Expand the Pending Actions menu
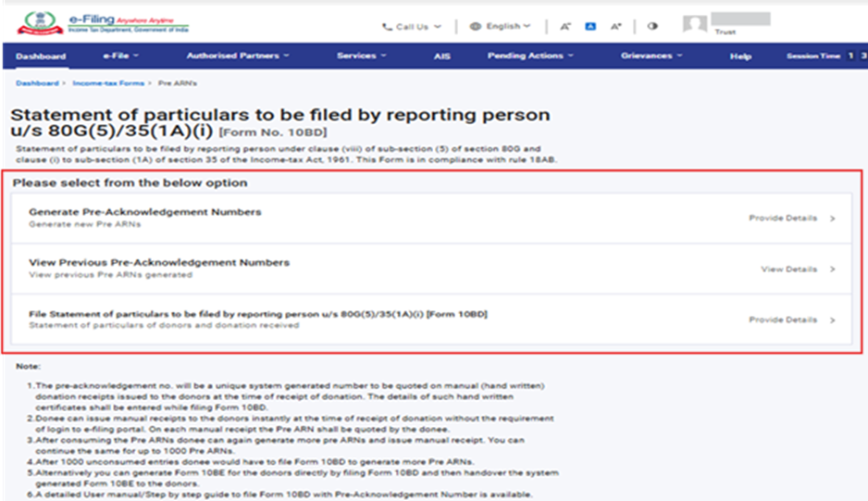The height and width of the screenshot is (501, 868). (530, 56)
